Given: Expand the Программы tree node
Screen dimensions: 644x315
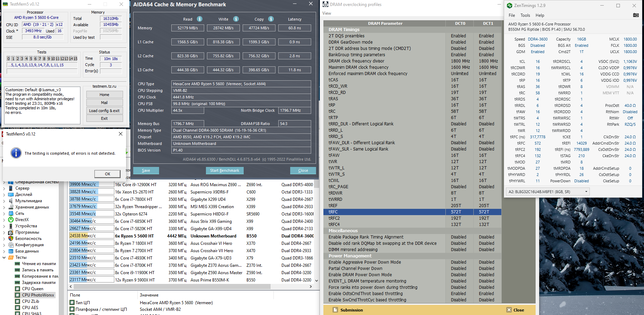Looking at the screenshot, I should click(x=4, y=232).
